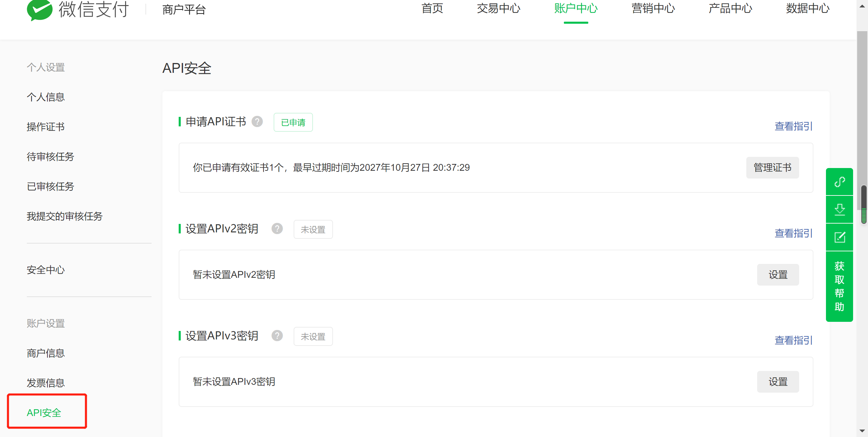Screen dimensions: 868x437
Task: Click the edit feedback icon in green sidebar
Action: pyautogui.click(x=840, y=237)
